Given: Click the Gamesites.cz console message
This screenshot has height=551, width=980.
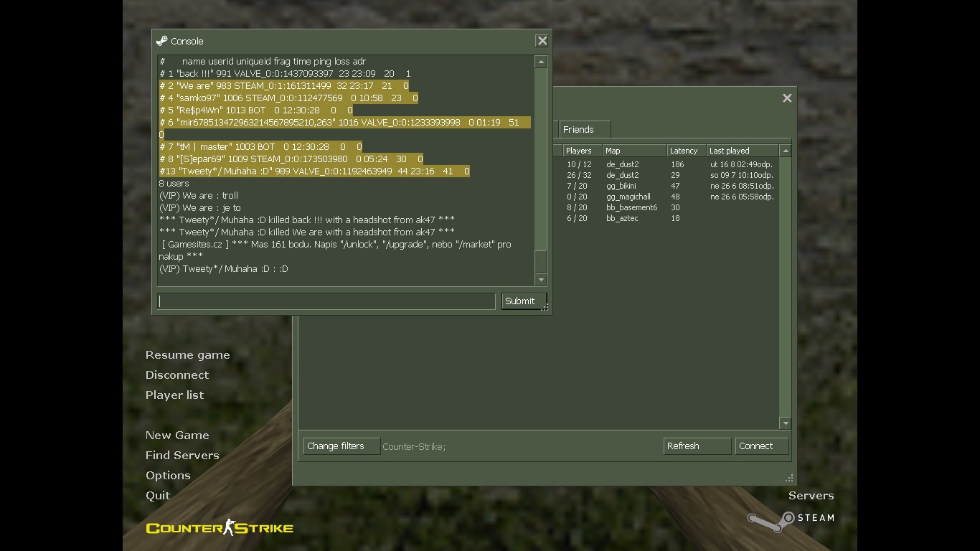Looking at the screenshot, I should tap(335, 250).
